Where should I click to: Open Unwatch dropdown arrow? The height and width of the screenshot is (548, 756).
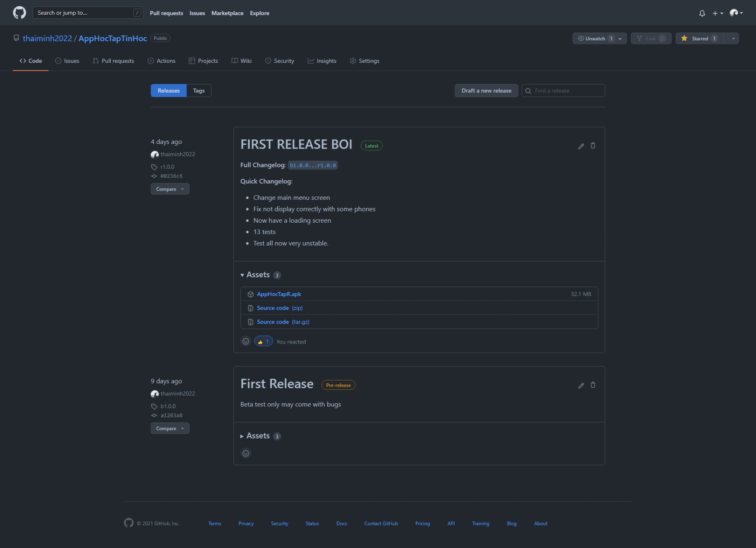click(x=620, y=39)
